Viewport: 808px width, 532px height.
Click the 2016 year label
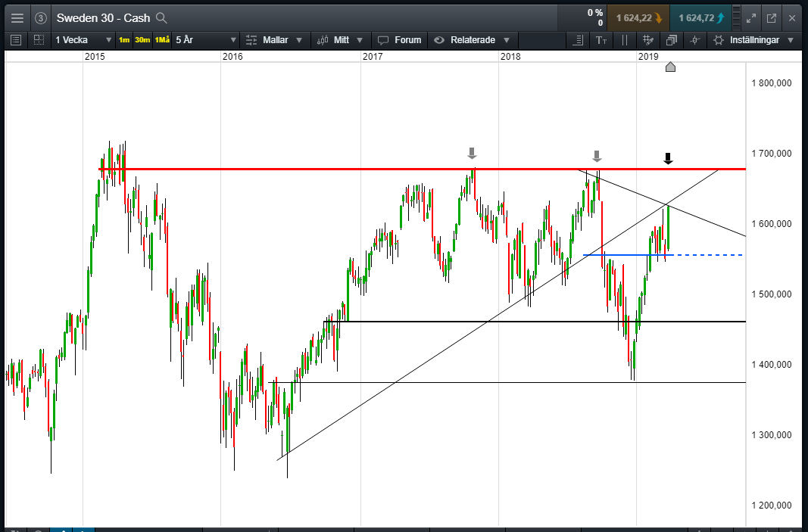pyautogui.click(x=232, y=57)
